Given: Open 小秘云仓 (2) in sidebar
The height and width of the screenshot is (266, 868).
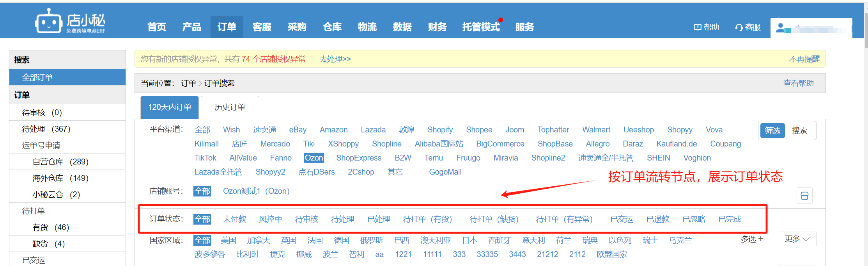Looking at the screenshot, I should click(67, 195).
